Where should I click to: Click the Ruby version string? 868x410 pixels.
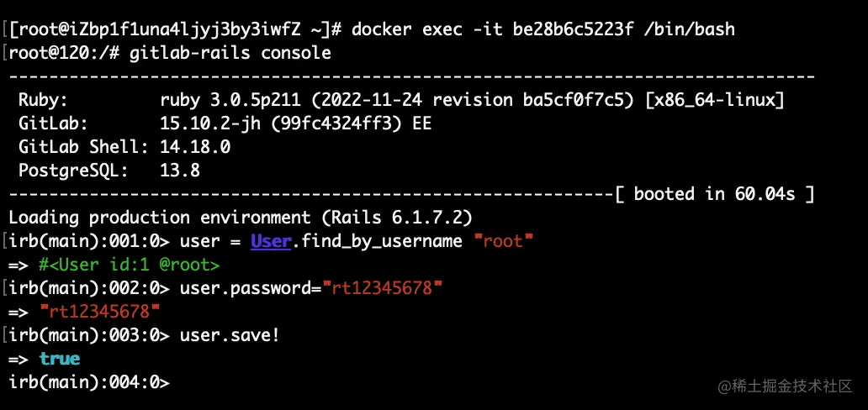pos(472,100)
